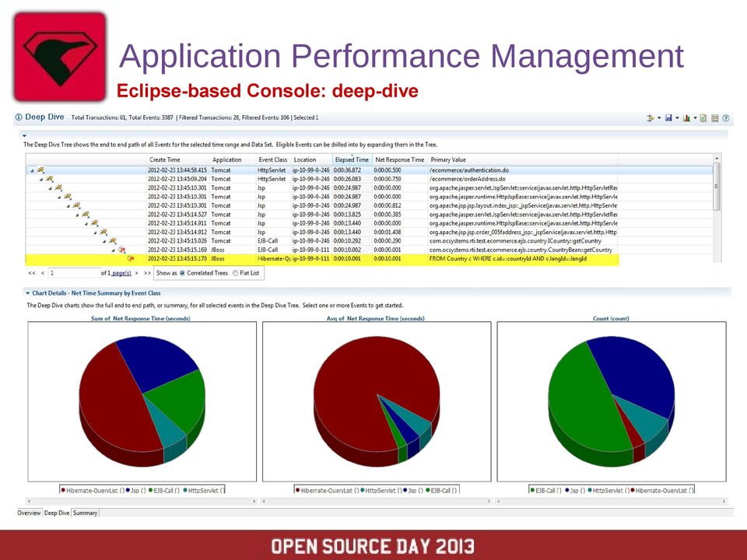Screen dimensions: 747x560
Task: Open dropdown arrow next to filter icon
Action: click(x=659, y=118)
